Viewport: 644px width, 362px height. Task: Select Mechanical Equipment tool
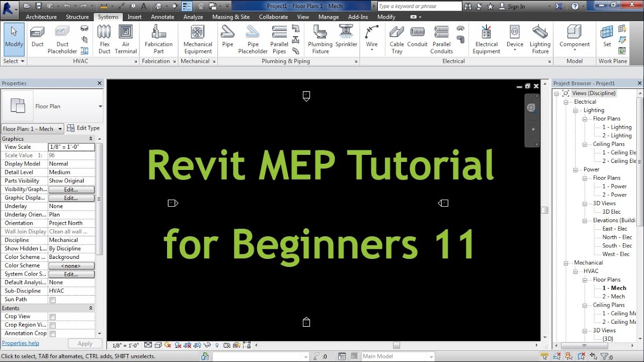(198, 39)
